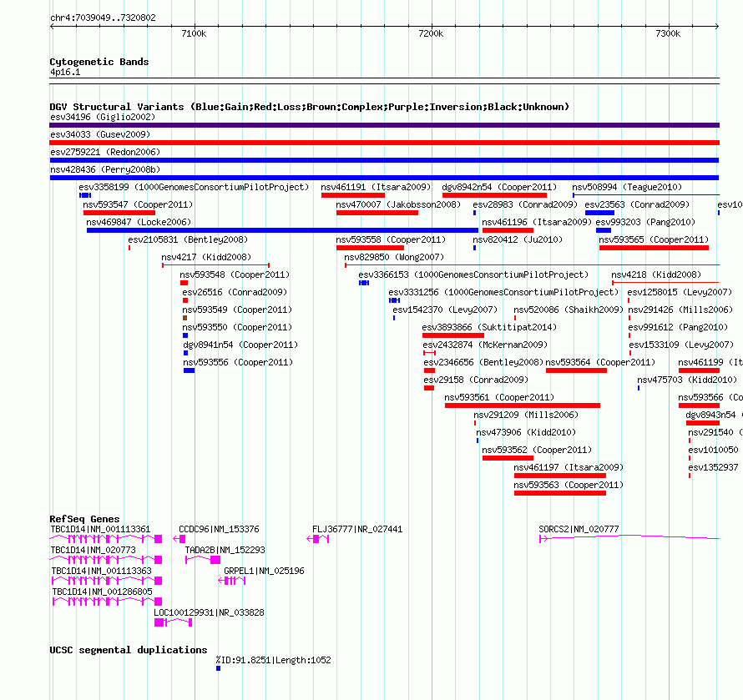Click SORCS2|NM_020777 gene
Screen dimensions: 743x700
629,538
